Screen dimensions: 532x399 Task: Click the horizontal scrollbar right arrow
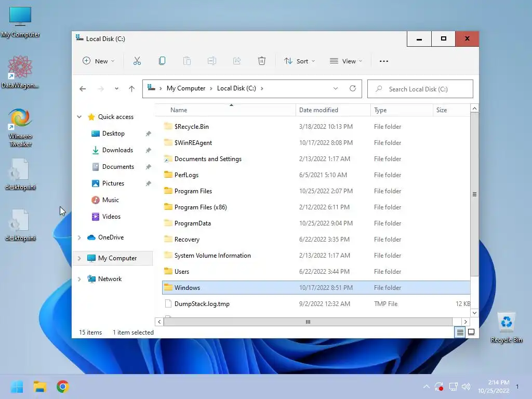(x=465, y=322)
